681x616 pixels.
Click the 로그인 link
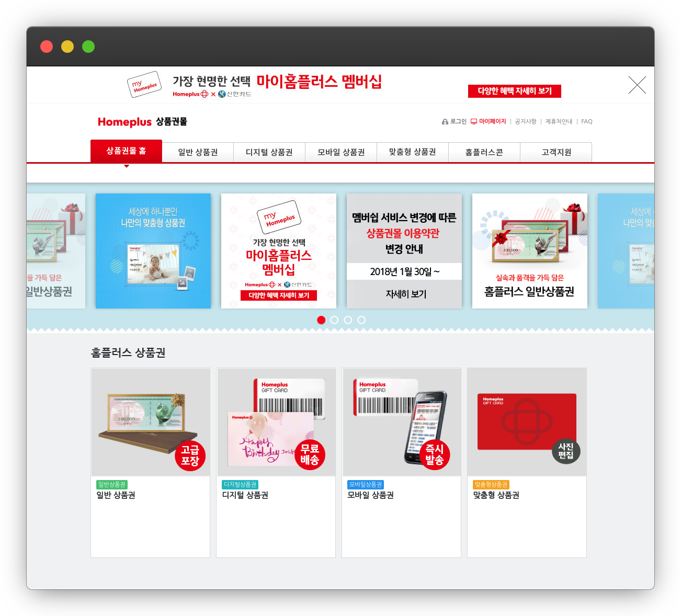[x=454, y=121]
